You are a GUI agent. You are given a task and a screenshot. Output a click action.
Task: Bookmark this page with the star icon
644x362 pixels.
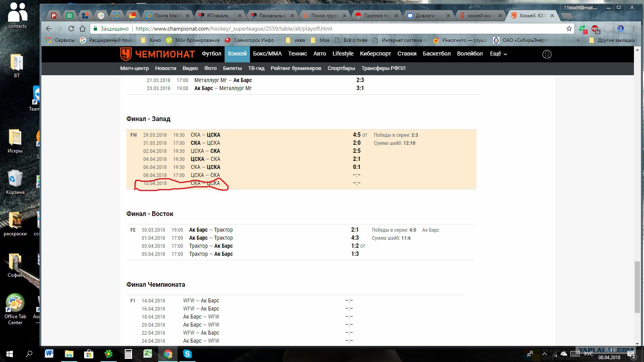point(569,29)
